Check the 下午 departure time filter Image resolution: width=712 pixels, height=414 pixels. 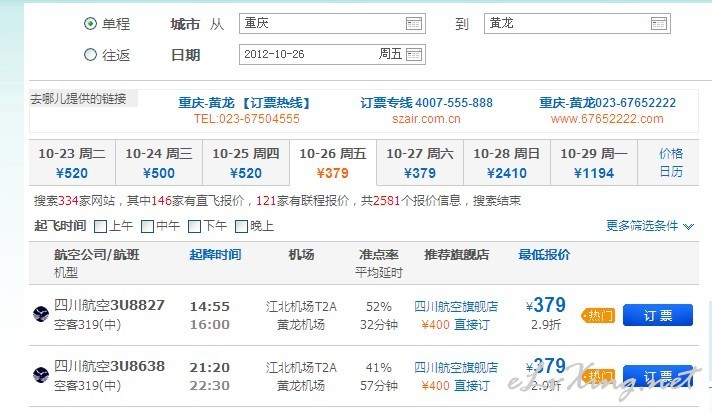[x=194, y=226]
